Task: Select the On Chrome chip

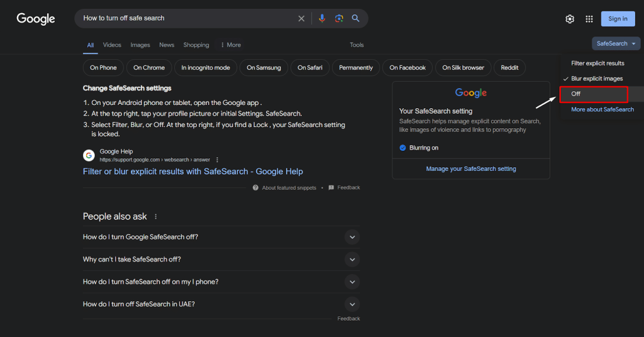Action: tap(149, 68)
